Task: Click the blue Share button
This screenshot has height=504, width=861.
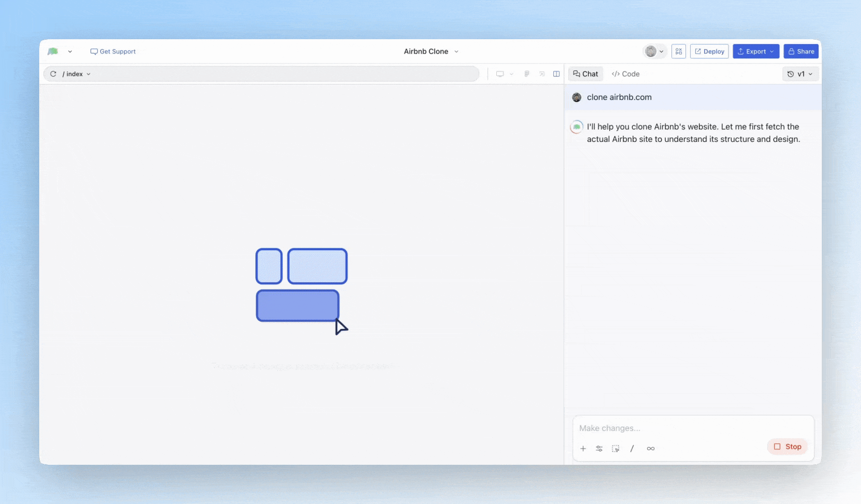Action: click(801, 51)
